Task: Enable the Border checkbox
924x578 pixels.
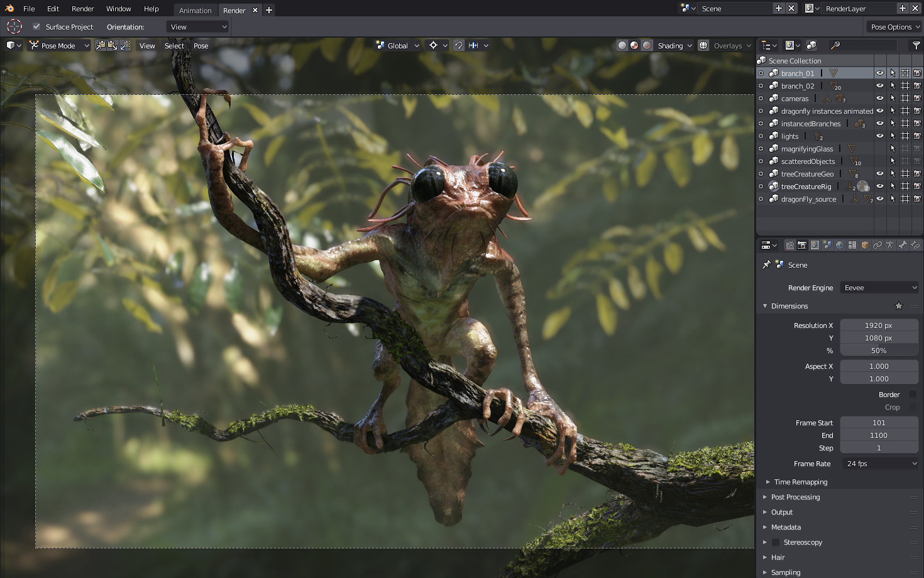Action: (x=912, y=395)
